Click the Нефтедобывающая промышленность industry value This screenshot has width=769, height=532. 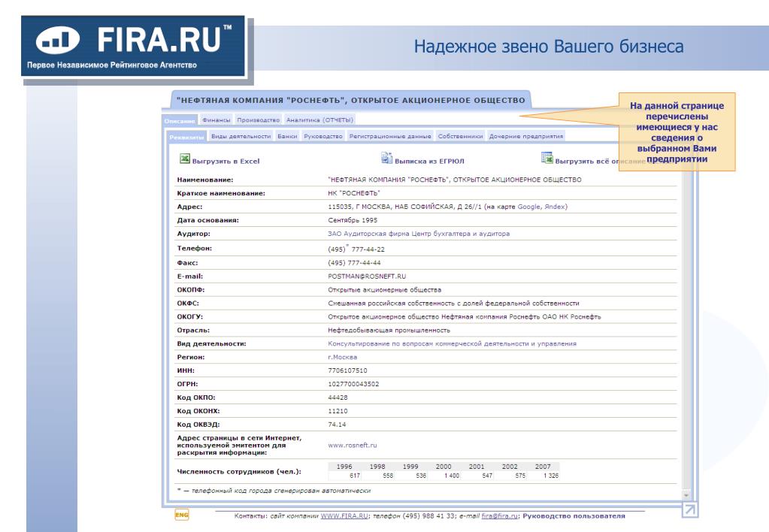click(x=389, y=331)
